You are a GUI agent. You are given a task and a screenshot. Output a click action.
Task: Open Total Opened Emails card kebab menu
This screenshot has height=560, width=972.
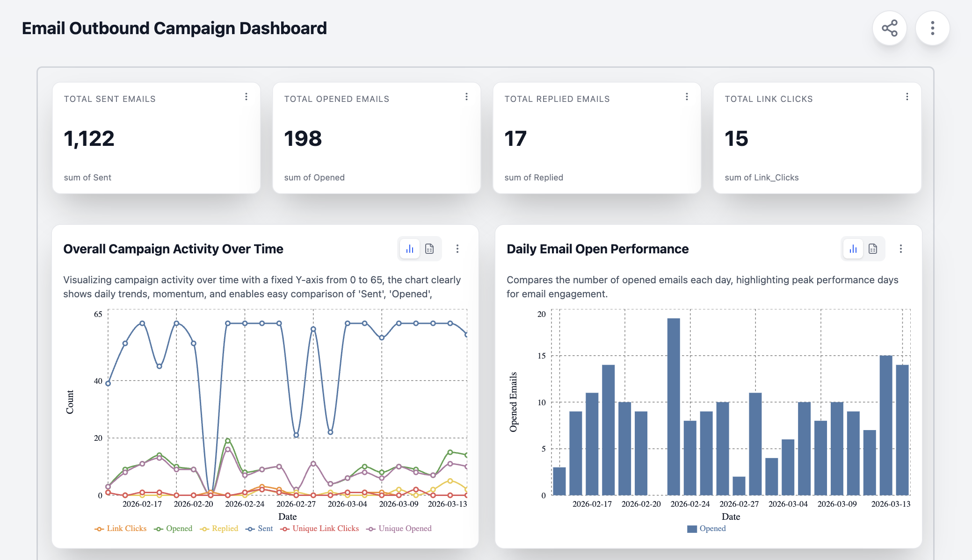click(466, 97)
